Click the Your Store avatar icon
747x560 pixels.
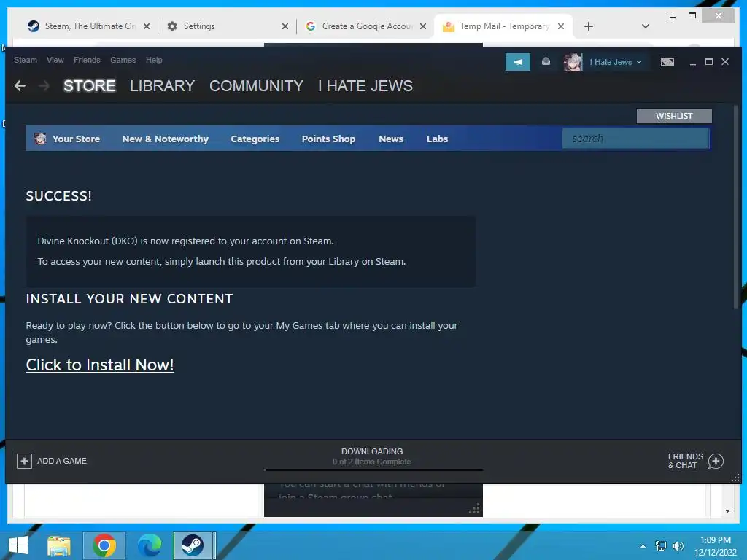pyautogui.click(x=41, y=139)
